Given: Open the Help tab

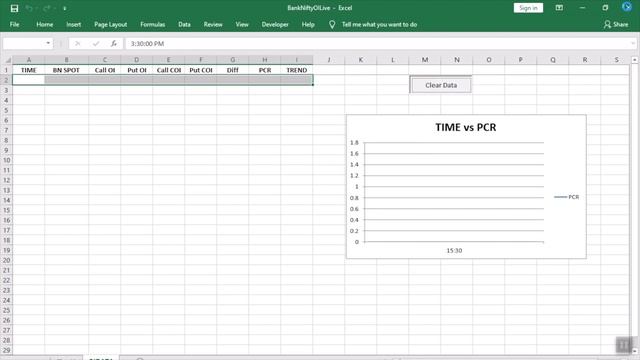Looking at the screenshot, I should coord(308,24).
